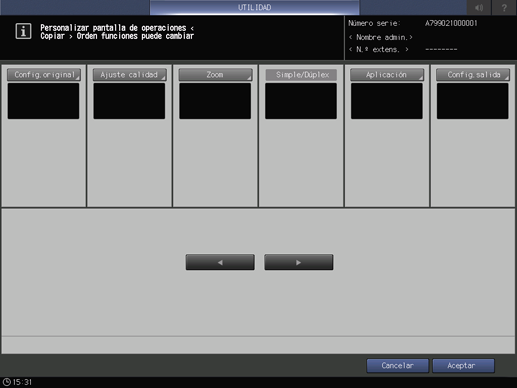Click the 'Número serie:' label
This screenshot has width=517, height=388.
pyautogui.click(x=374, y=23)
